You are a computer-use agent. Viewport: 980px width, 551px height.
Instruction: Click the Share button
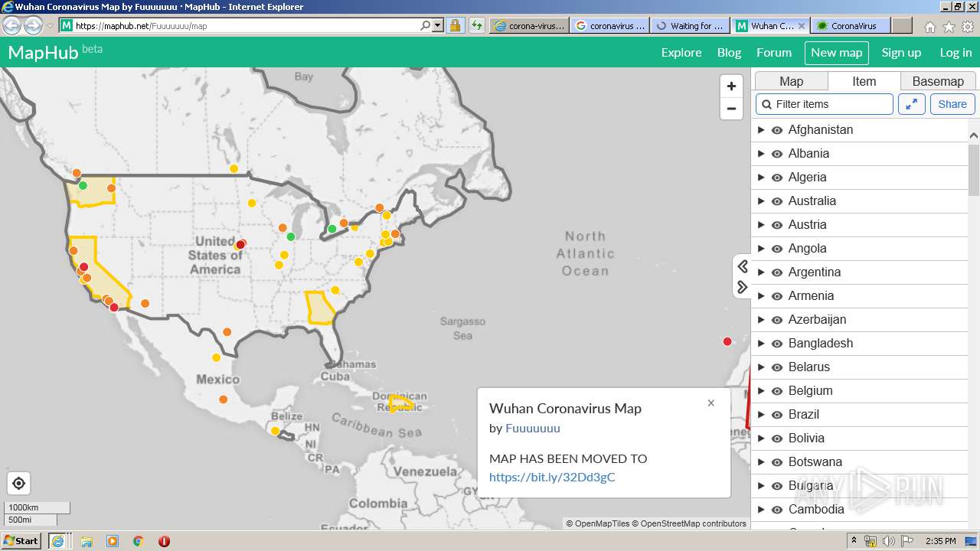952,104
